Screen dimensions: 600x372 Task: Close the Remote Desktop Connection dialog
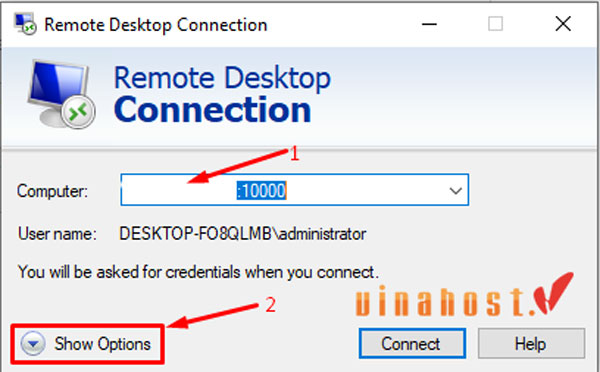pyautogui.click(x=563, y=24)
